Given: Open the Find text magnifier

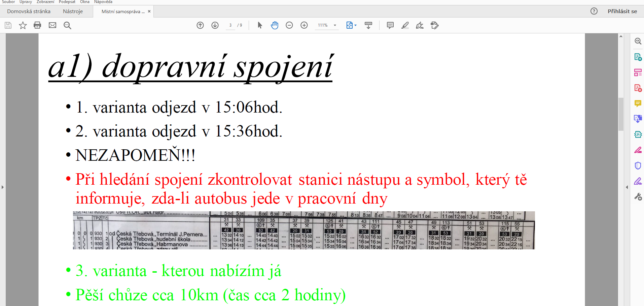Looking at the screenshot, I should [67, 25].
